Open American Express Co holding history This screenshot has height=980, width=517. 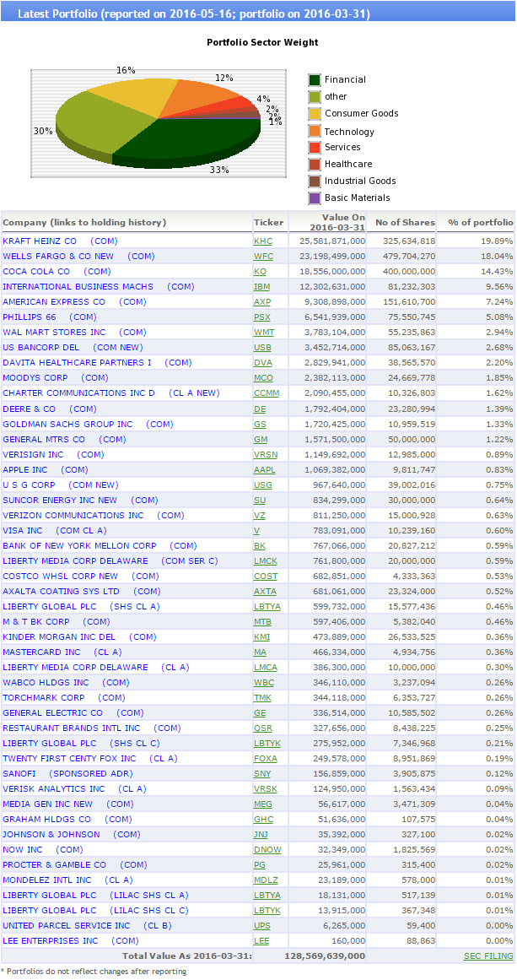coord(74,302)
